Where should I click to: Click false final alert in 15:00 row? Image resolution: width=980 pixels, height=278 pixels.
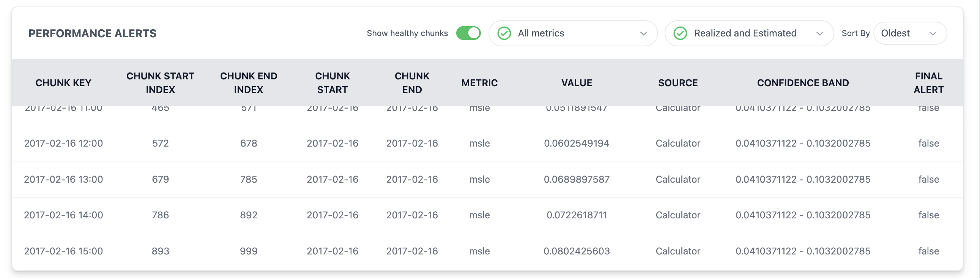[929, 251]
